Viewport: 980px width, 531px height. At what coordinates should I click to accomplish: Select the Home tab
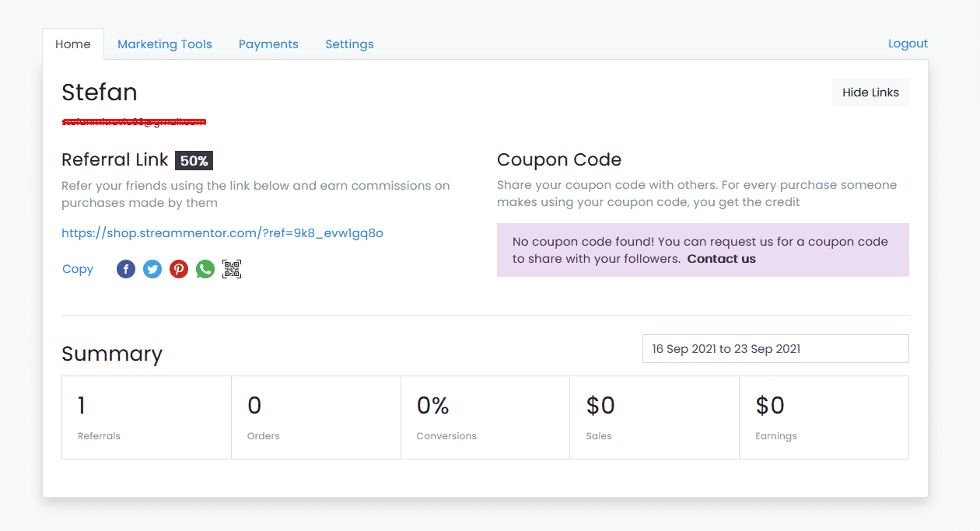click(73, 44)
